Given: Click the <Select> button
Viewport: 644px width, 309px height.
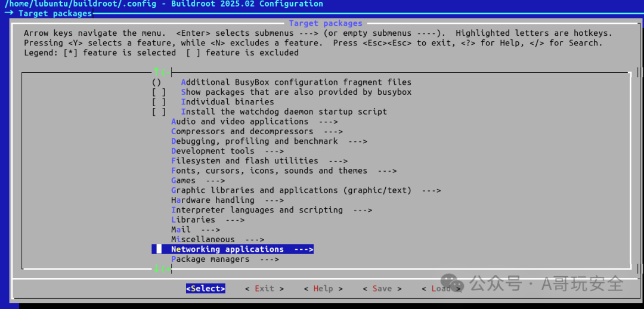Looking at the screenshot, I should coord(205,289).
